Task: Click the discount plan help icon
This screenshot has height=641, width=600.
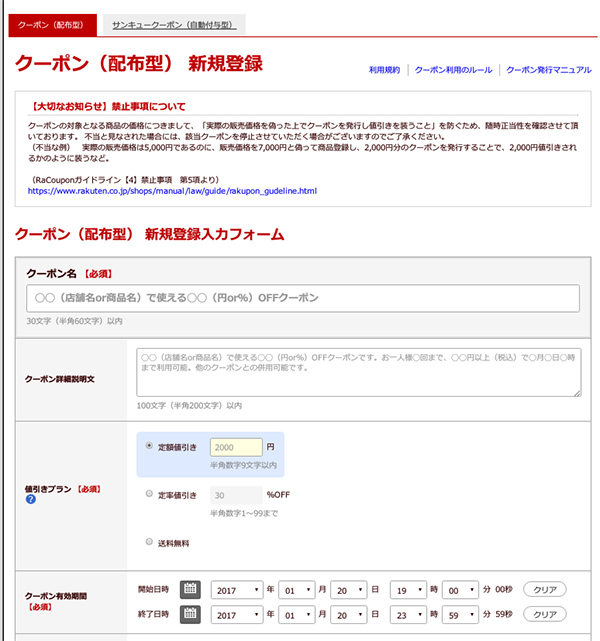Action: tap(30, 499)
